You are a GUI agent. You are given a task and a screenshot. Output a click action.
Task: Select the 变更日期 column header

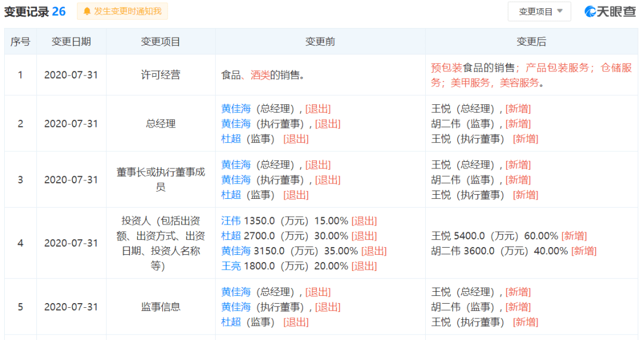coord(72,42)
